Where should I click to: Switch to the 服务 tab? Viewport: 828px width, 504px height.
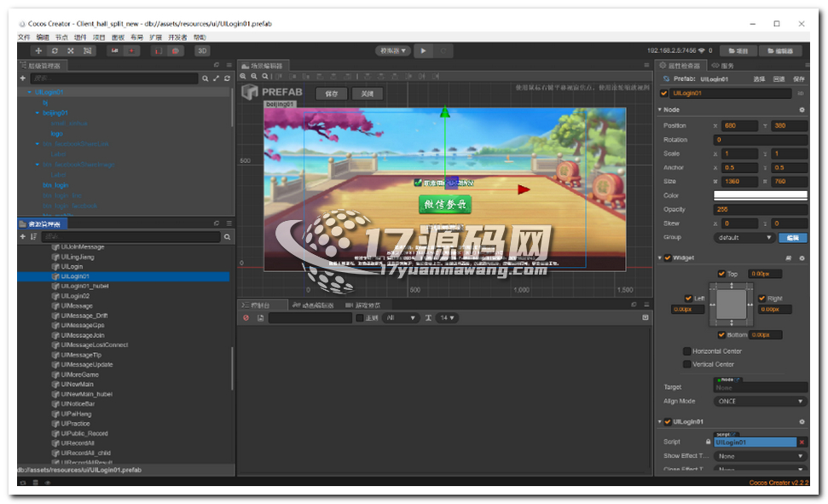coord(727,66)
